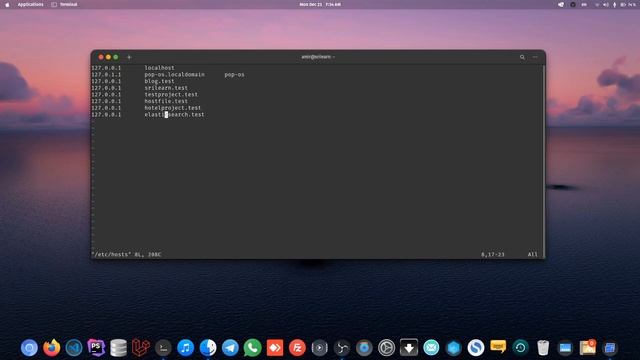The width and height of the screenshot is (640, 360).
Task: Open the database manager dock icon
Action: pos(118,348)
